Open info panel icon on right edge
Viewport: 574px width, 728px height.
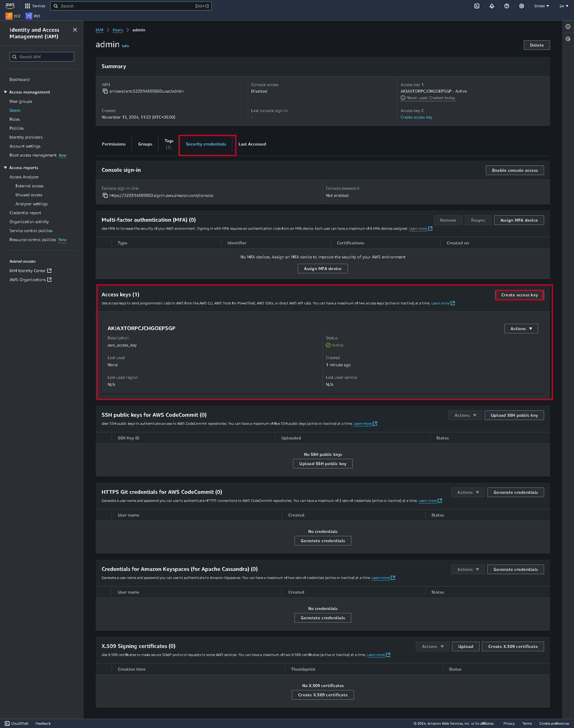coord(568,27)
